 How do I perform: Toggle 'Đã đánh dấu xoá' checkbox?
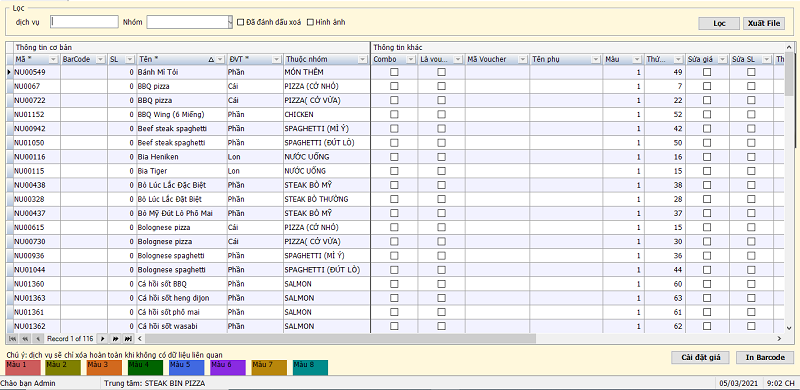(241, 22)
